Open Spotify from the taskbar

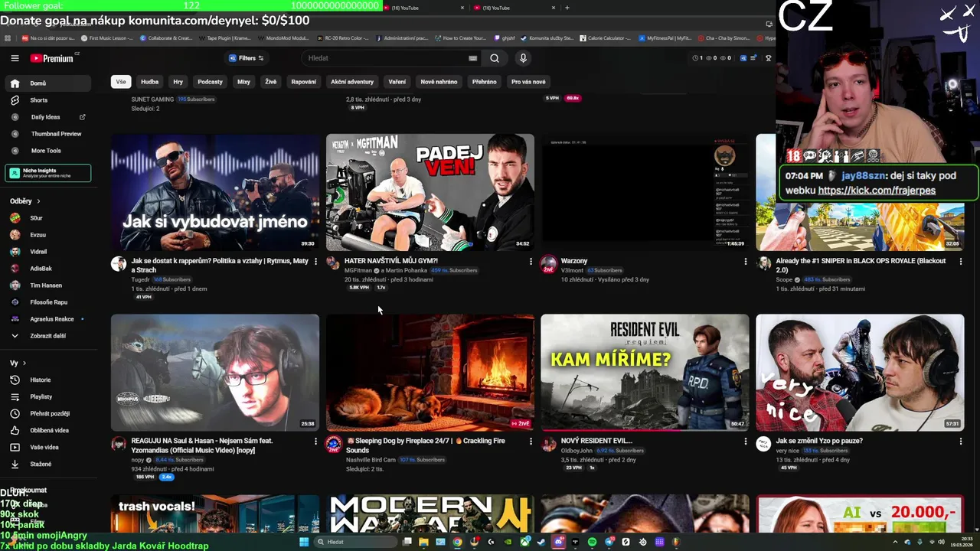pyautogui.click(x=592, y=542)
